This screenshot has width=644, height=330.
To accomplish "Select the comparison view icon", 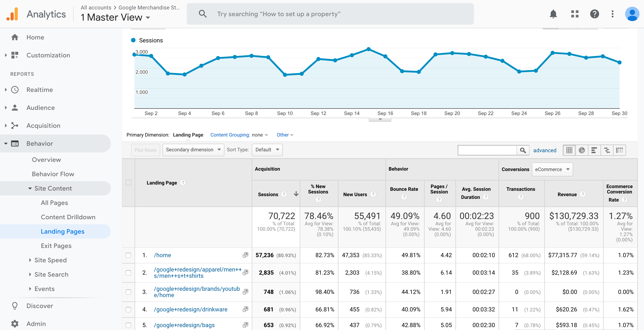I will point(607,150).
